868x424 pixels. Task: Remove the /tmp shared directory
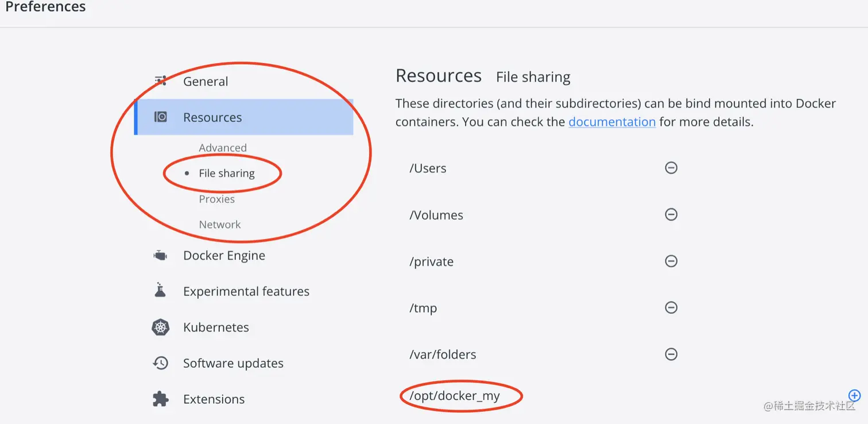[x=671, y=307]
